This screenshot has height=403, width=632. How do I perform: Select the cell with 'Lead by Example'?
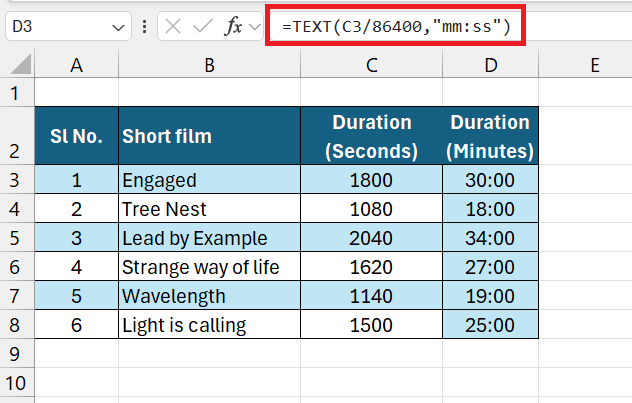point(210,238)
